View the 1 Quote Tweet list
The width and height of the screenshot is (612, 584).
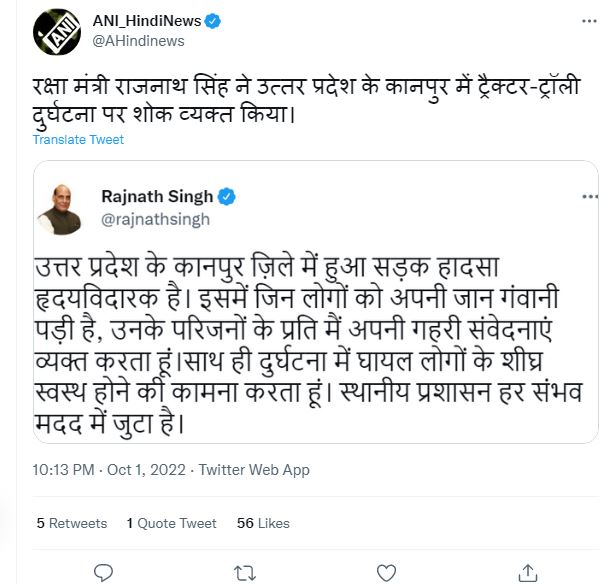pos(171,523)
